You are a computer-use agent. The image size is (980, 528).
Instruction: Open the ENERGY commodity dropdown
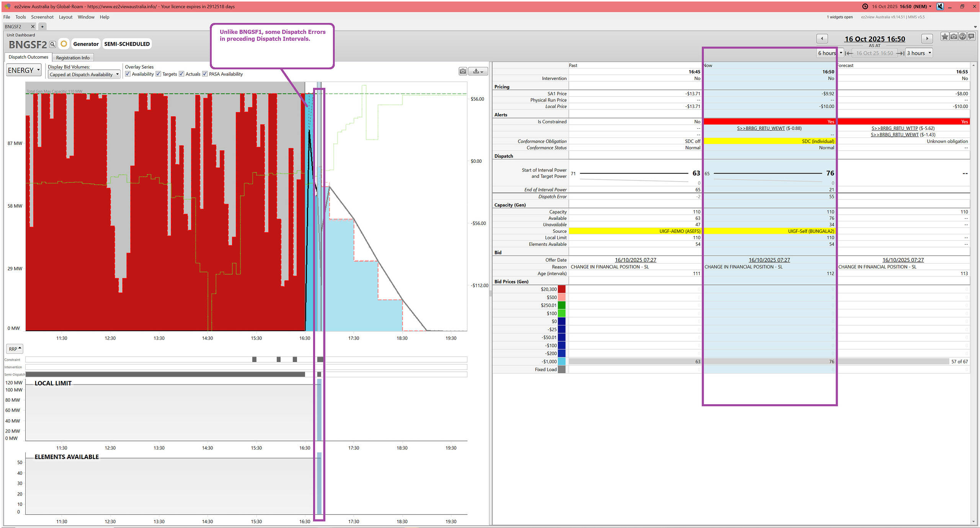(24, 70)
